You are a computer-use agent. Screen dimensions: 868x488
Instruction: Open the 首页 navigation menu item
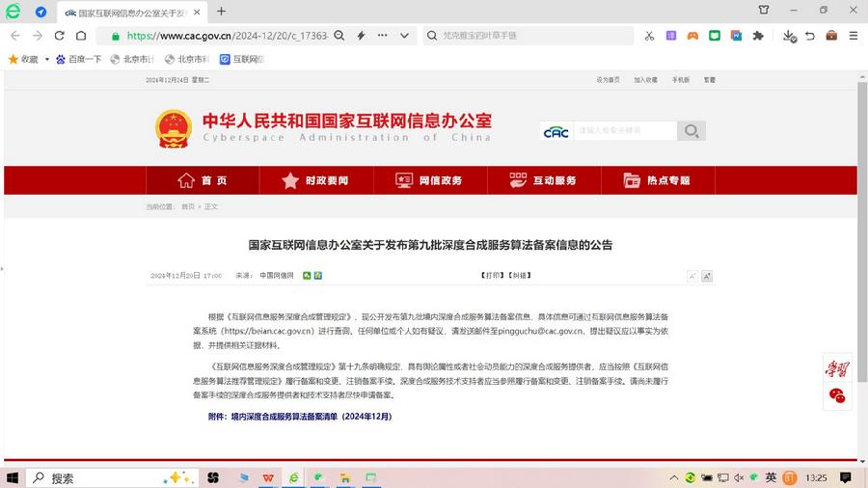[203, 180]
